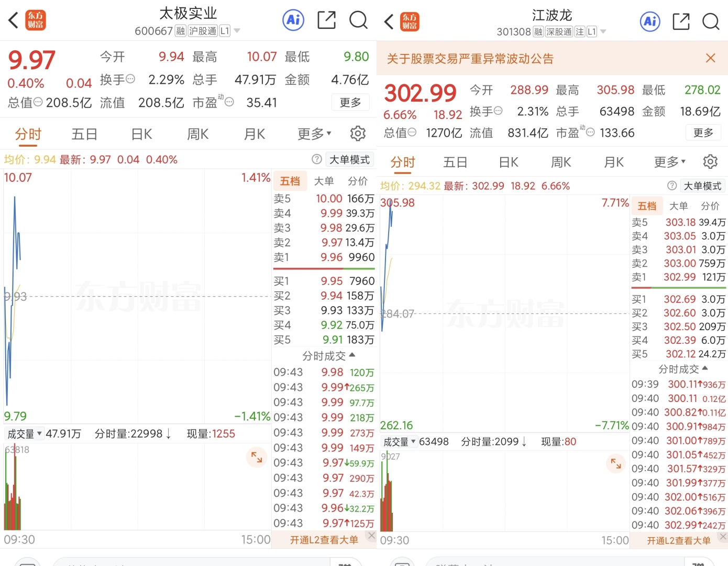Toggle 大单模式 on the 江波龙 chart
The image size is (728, 566).
tap(702, 186)
